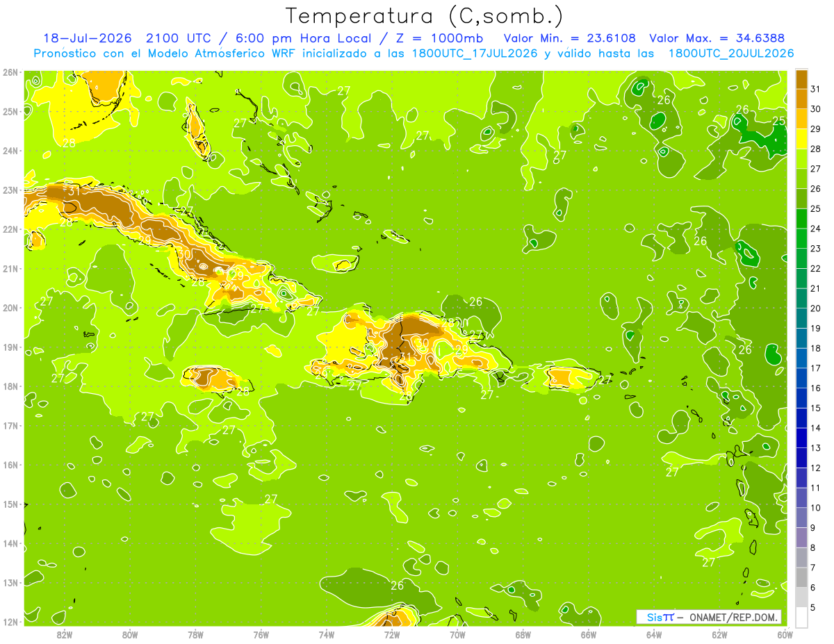Select the teal swatch between 19 and 20
834x644 pixels.
(801, 318)
